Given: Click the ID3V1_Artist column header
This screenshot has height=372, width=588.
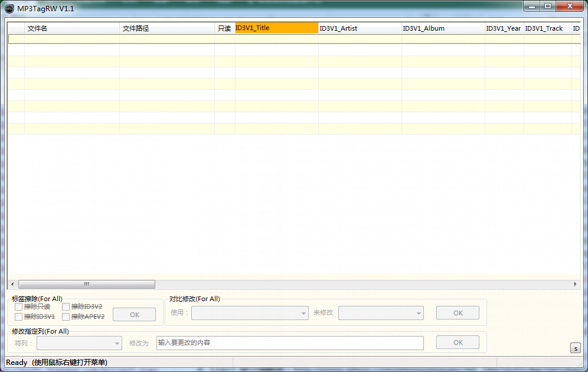Looking at the screenshot, I should pyautogui.click(x=360, y=28).
